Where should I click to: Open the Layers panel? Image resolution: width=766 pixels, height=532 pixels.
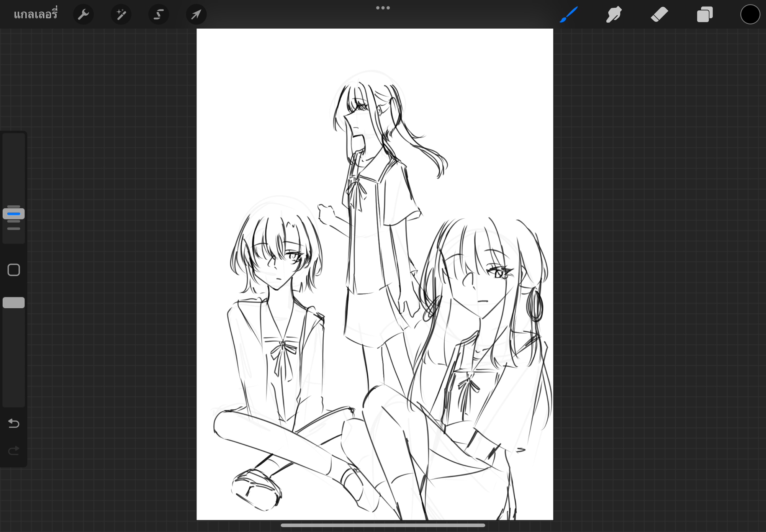[x=704, y=15]
